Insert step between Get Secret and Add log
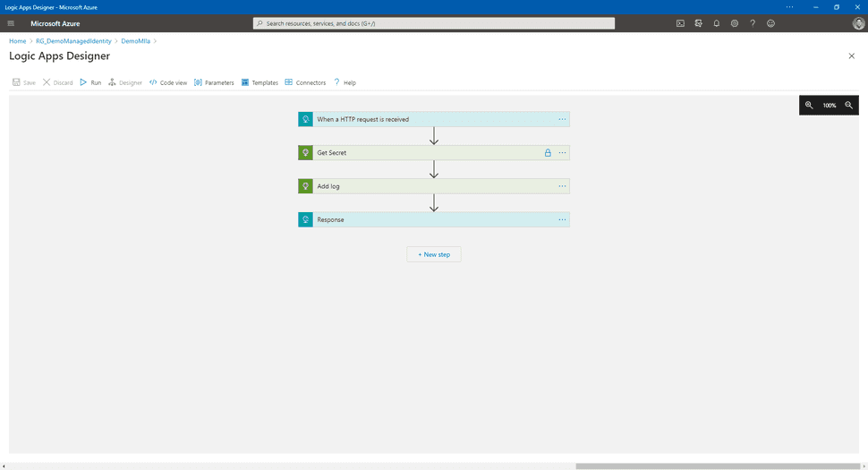Screen dimensions: 868x470 (x=434, y=169)
